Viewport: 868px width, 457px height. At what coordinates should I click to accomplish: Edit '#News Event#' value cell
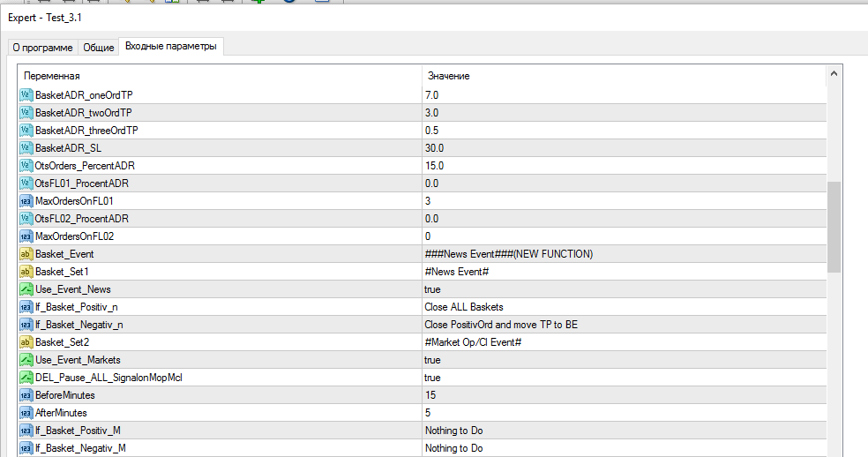tap(624, 272)
